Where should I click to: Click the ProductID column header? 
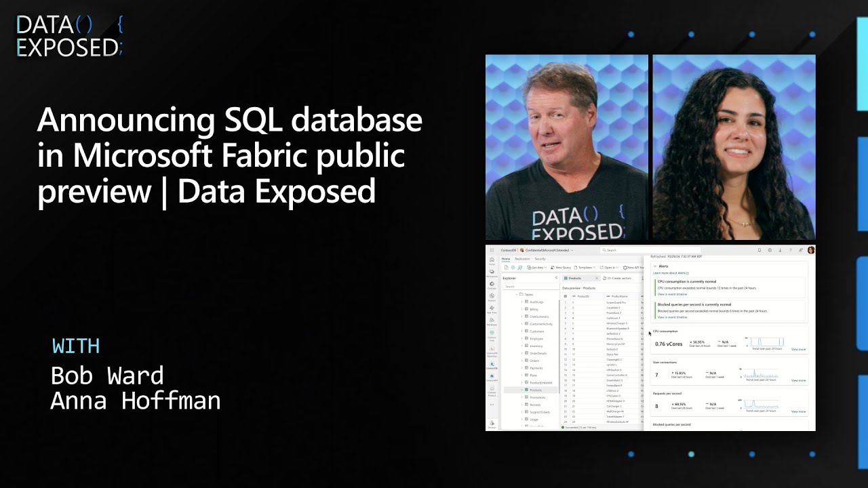click(583, 296)
